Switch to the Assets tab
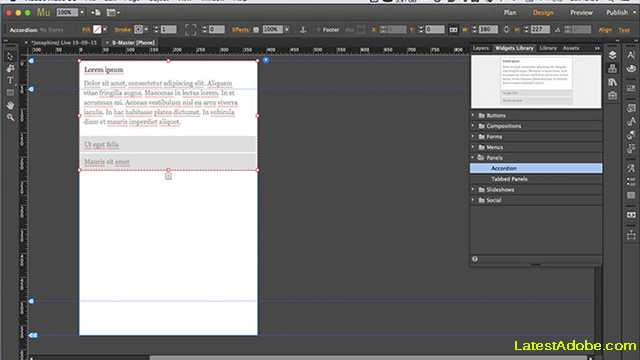 tap(571, 48)
